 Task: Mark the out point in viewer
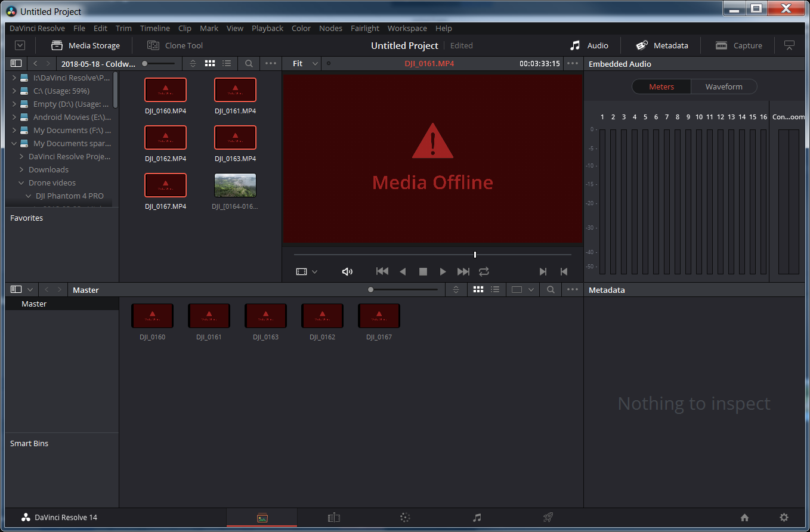[x=564, y=271]
